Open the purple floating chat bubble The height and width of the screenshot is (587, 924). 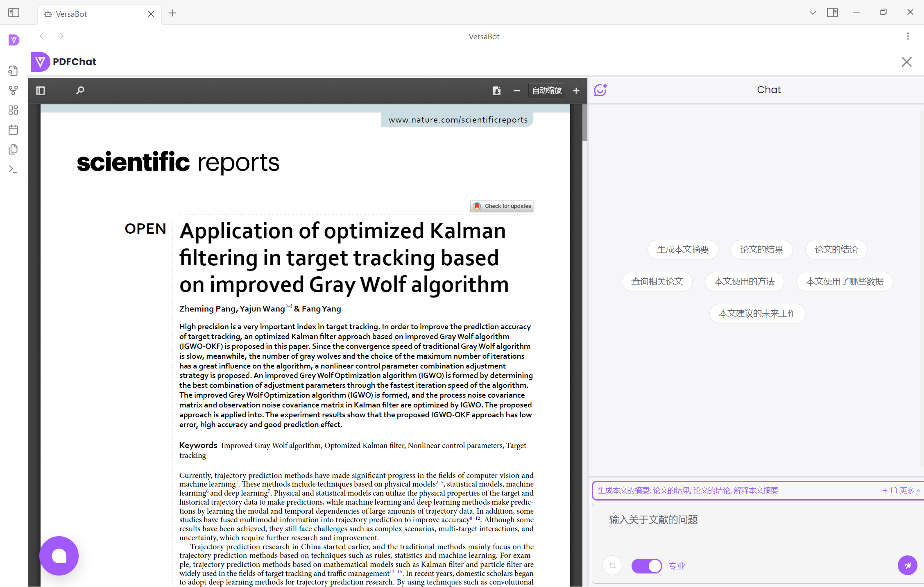59,556
